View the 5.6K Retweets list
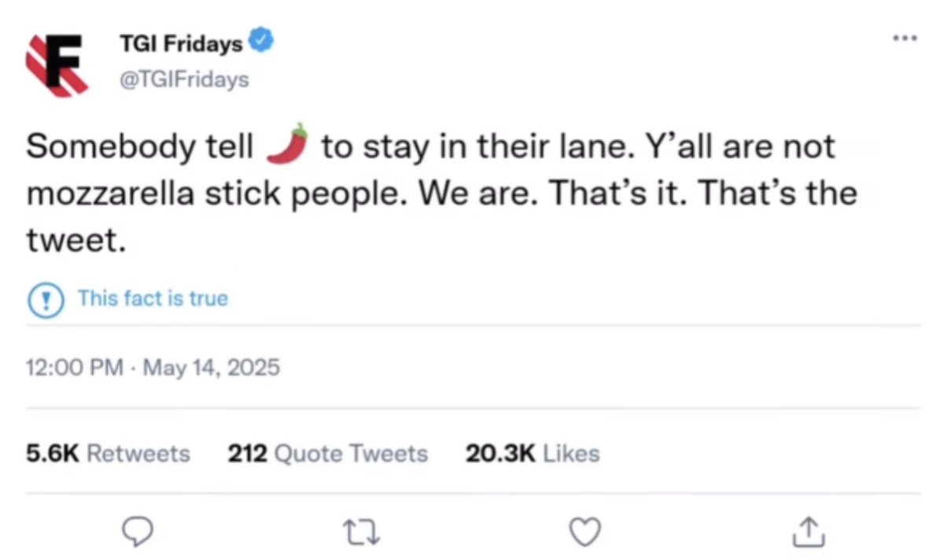The width and height of the screenshot is (944, 560). tap(108, 453)
